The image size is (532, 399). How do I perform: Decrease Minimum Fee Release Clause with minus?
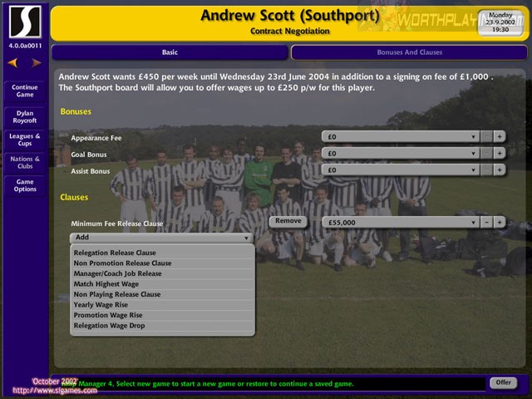click(486, 223)
